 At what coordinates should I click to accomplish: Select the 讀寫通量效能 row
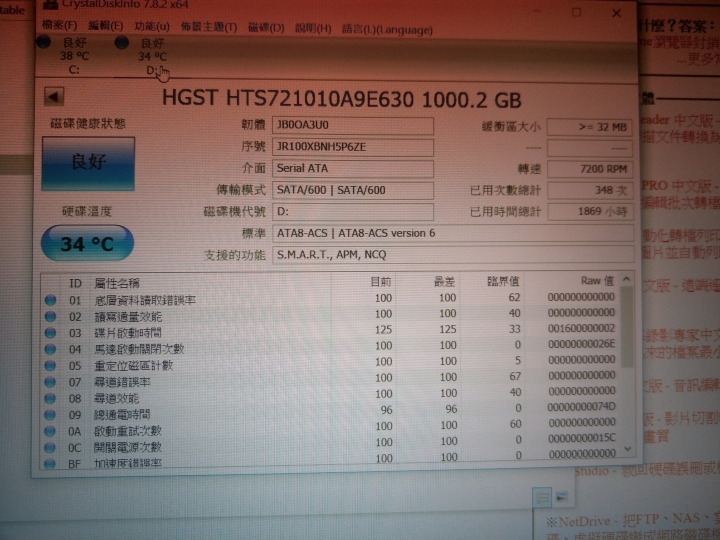(330, 315)
